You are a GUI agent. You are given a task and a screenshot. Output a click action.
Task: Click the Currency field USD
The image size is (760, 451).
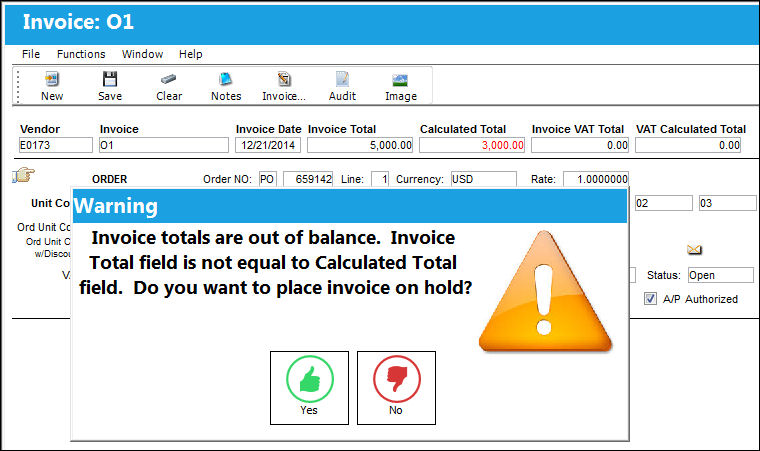tap(484, 179)
